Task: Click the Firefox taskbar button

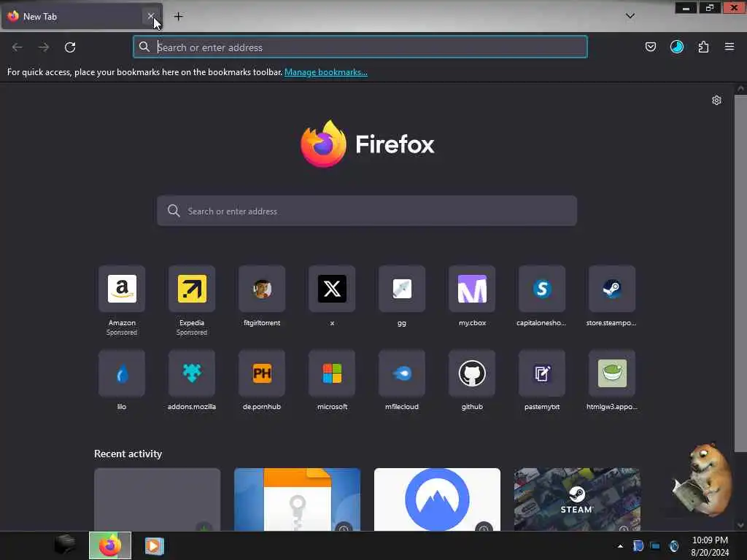Action: click(x=110, y=545)
